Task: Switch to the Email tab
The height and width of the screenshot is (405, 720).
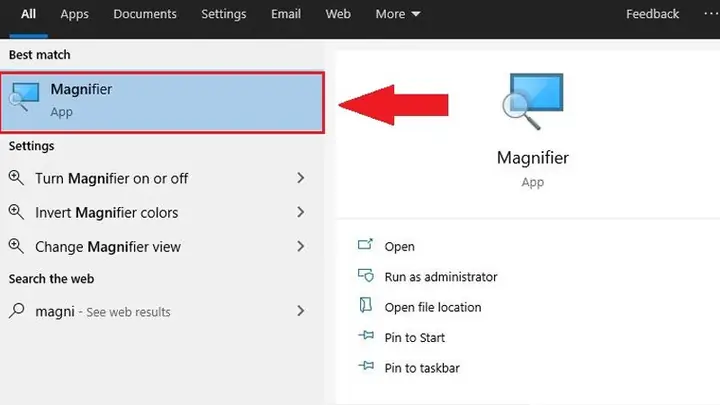Action: pos(286,14)
